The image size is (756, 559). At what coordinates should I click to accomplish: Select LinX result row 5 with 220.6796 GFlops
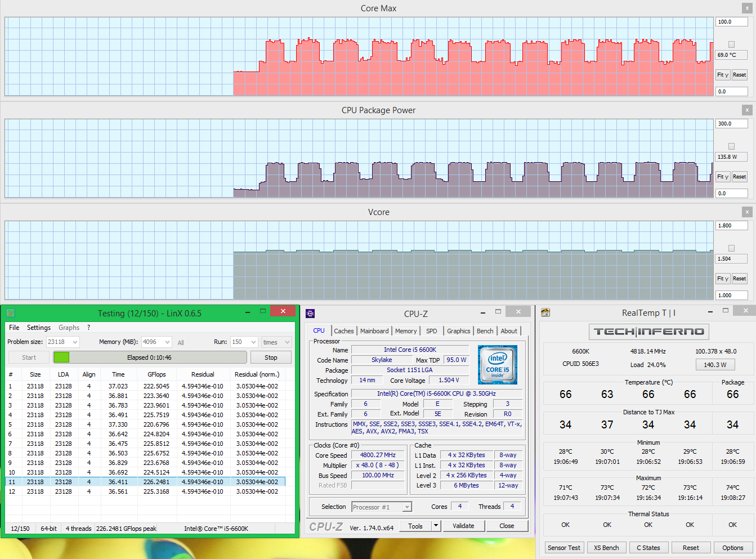click(146, 424)
